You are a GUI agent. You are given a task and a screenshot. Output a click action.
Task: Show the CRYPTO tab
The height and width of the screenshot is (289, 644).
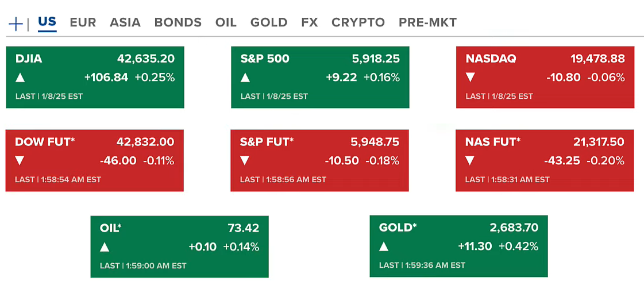click(358, 22)
